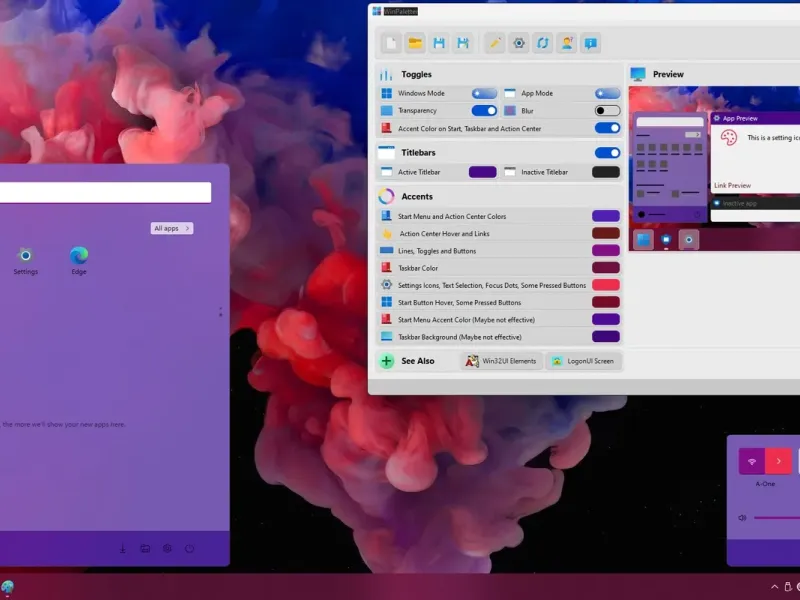
Task: Click the file explorer icon in Start footer
Action: pos(145,548)
